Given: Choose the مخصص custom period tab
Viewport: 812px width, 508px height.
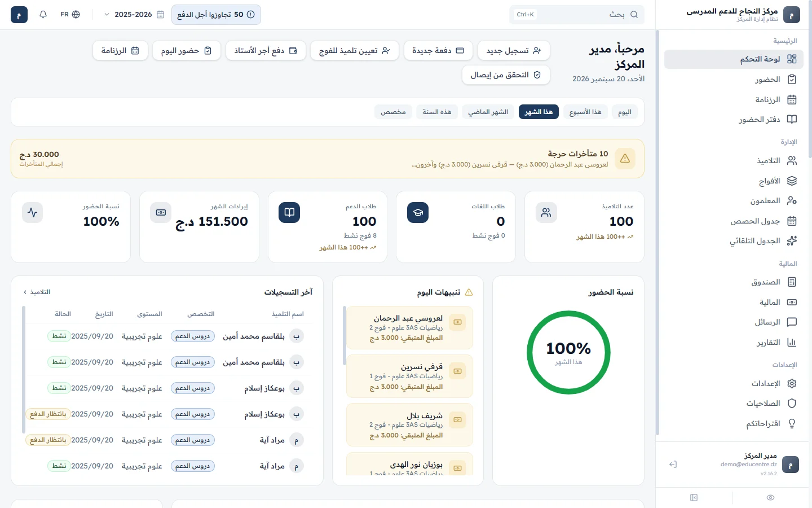Looking at the screenshot, I should (393, 112).
